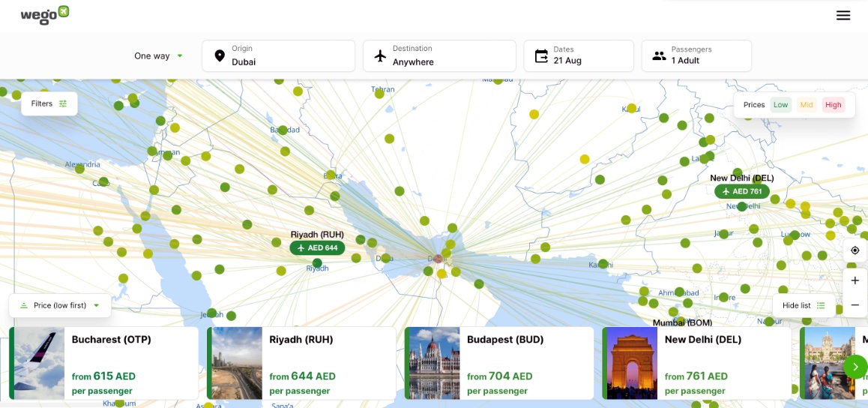
Task: Click the 'from 615 AED' price text
Action: [103, 376]
